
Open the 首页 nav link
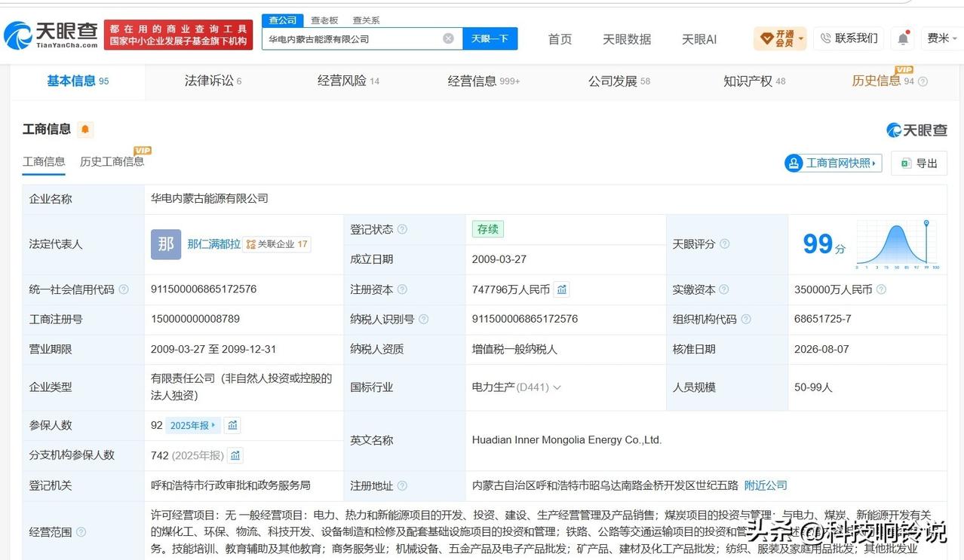(x=560, y=39)
